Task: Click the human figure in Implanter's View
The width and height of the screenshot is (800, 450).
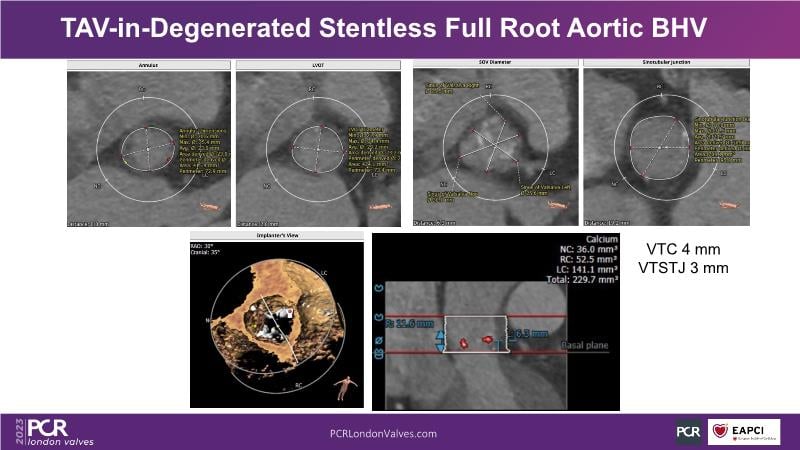Action: (343, 386)
